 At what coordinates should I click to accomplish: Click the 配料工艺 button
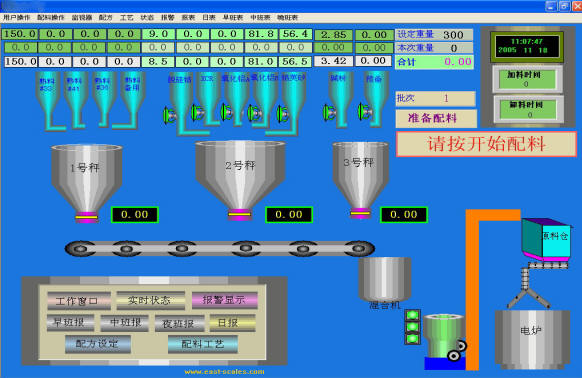(x=203, y=344)
